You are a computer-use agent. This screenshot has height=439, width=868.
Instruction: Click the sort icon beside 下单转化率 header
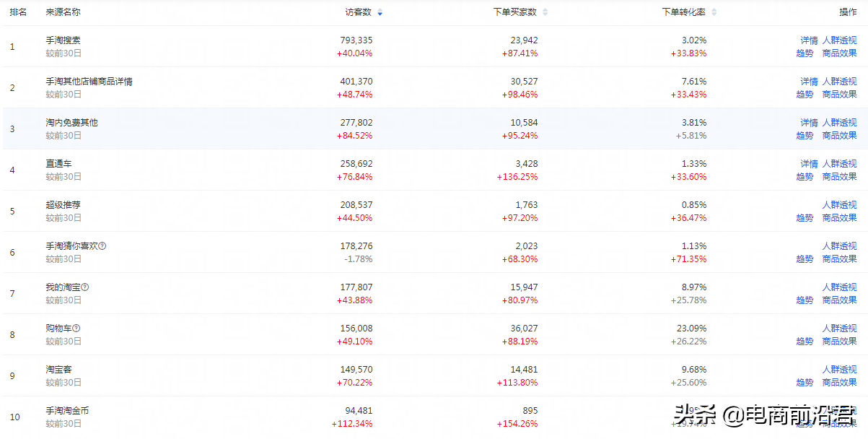pyautogui.click(x=714, y=12)
